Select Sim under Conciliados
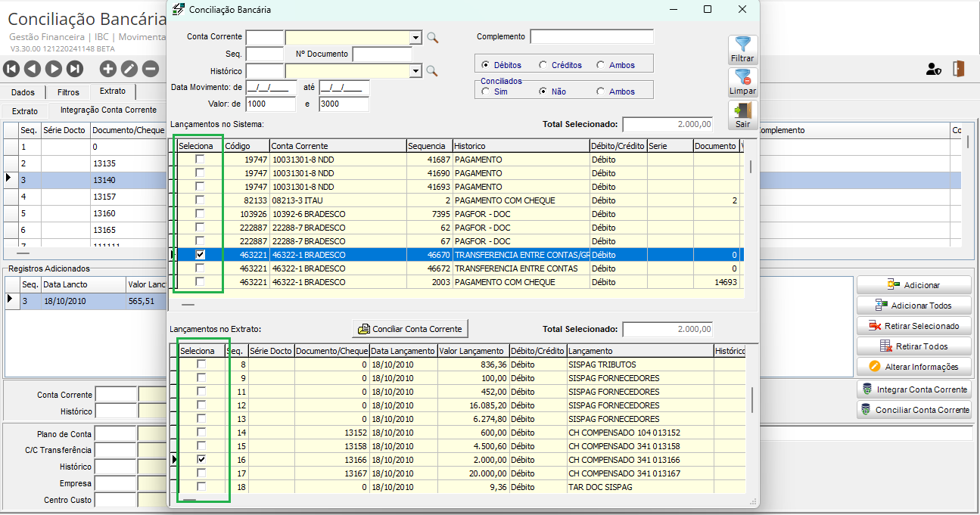This screenshot has width=980, height=515. (x=485, y=92)
